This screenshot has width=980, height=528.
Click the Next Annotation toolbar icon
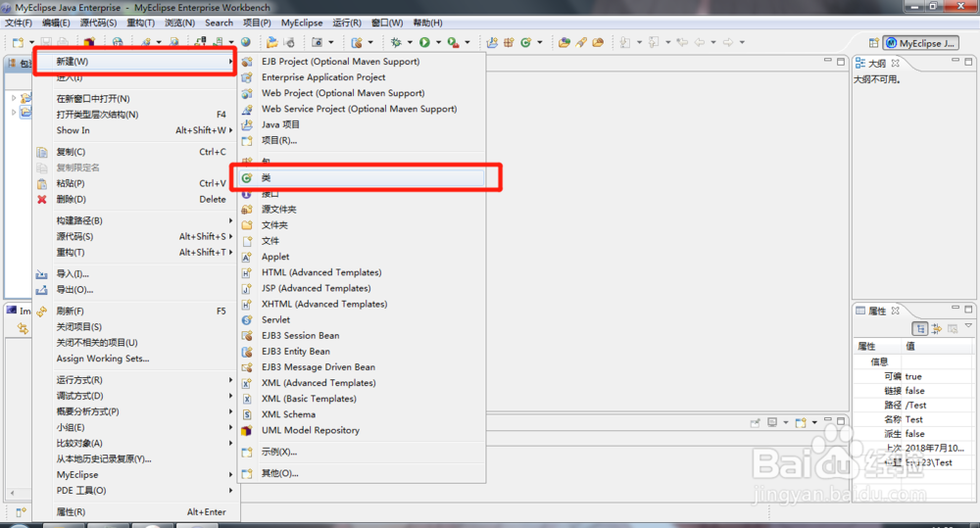[x=625, y=42]
